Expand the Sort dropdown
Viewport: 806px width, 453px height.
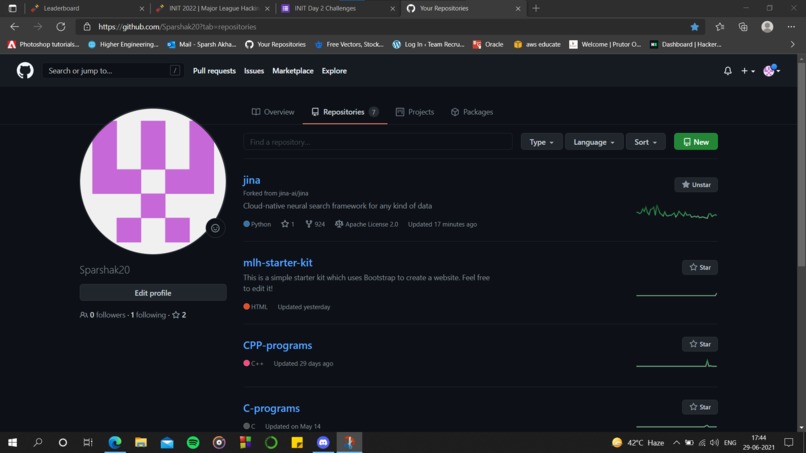click(646, 142)
